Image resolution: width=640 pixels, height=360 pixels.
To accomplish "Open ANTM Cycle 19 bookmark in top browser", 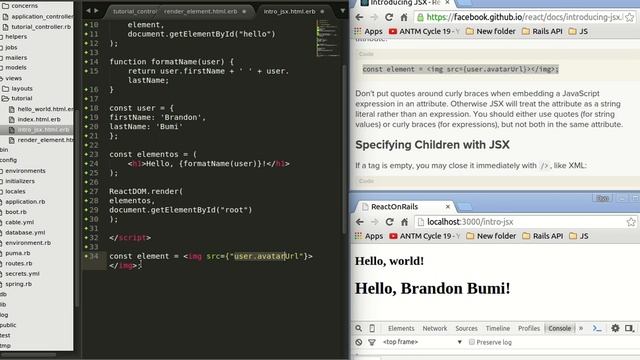I will [x=424, y=31].
